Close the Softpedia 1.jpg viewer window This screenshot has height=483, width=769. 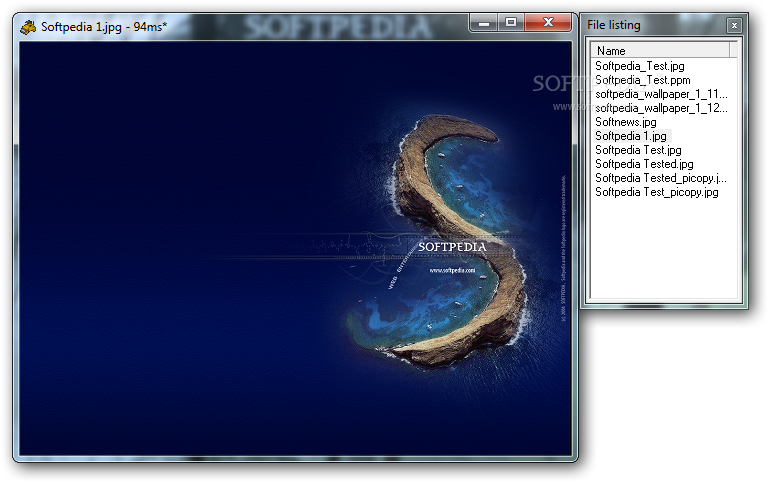pyautogui.click(x=548, y=23)
